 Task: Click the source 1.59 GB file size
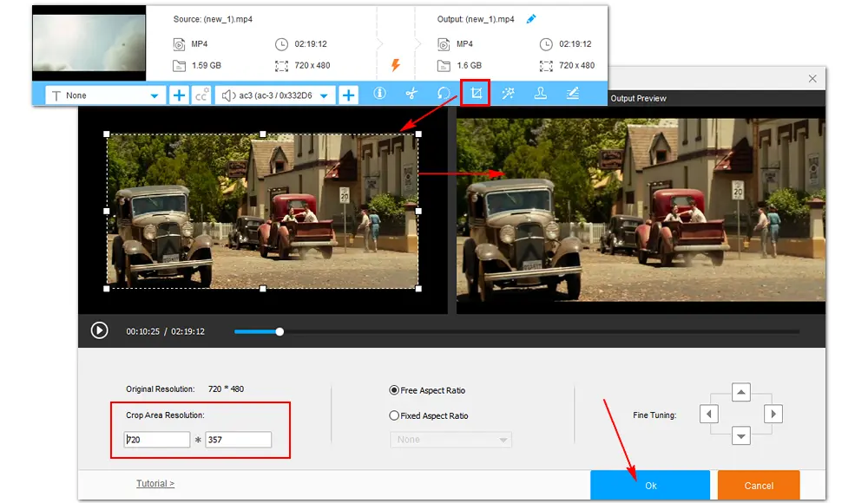pos(206,65)
